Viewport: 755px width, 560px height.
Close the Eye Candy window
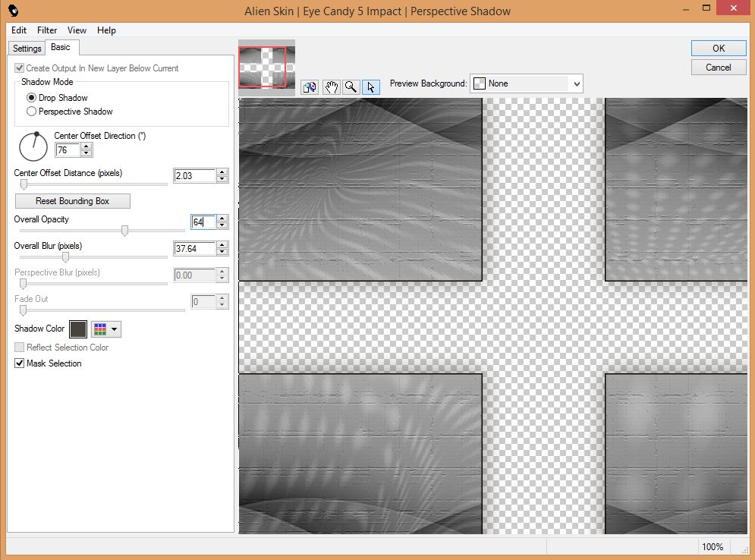[733, 8]
